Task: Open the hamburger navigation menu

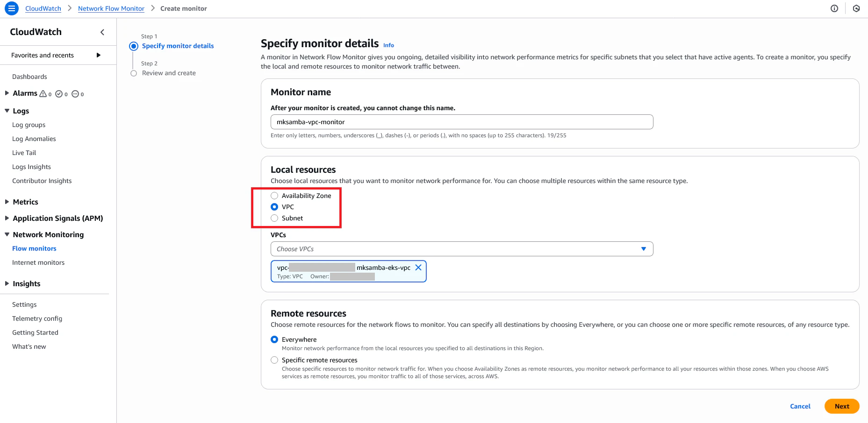Action: (12, 8)
